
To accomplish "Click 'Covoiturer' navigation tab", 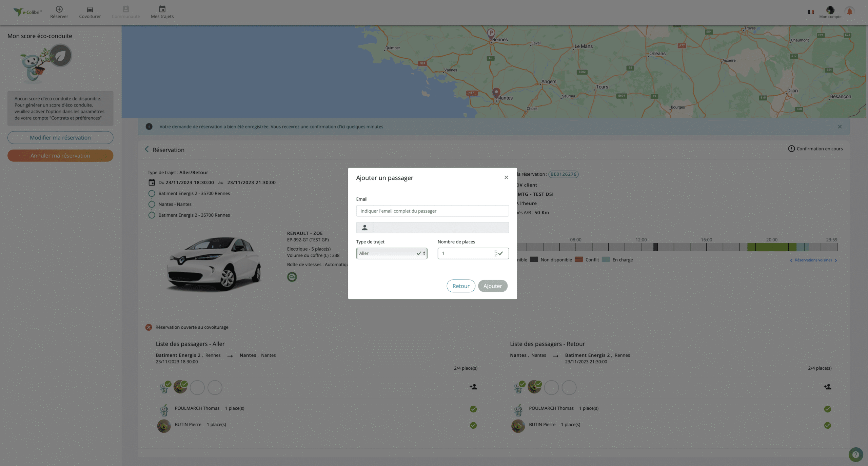I will tap(90, 12).
